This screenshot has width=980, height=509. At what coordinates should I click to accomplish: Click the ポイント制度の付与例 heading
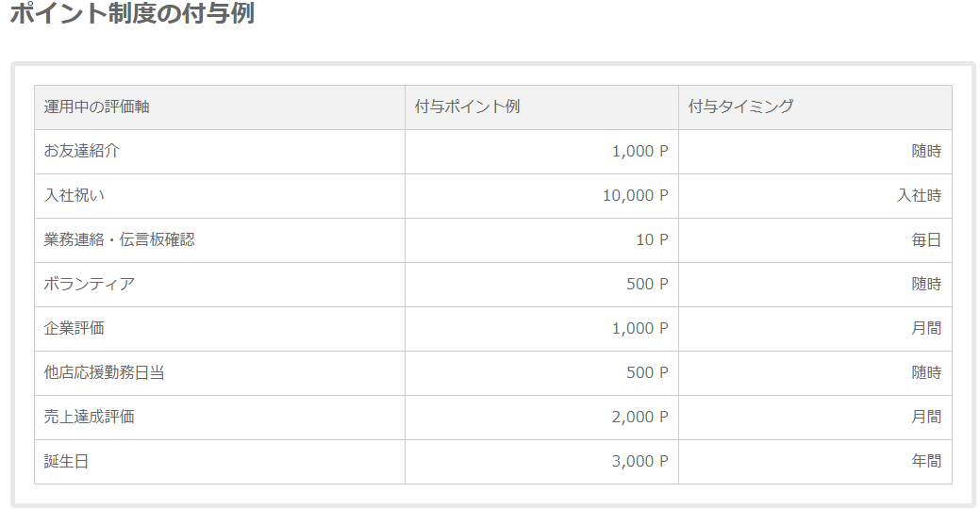tap(132, 12)
